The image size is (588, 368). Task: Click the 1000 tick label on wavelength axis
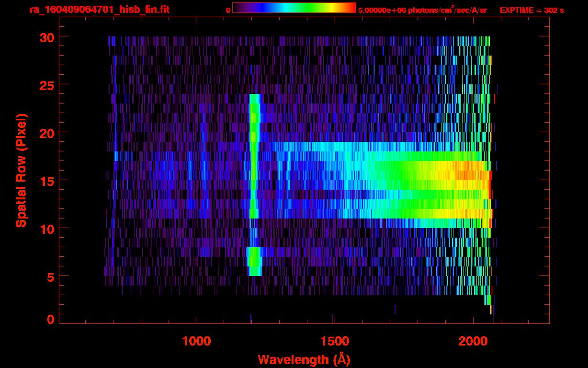click(196, 341)
